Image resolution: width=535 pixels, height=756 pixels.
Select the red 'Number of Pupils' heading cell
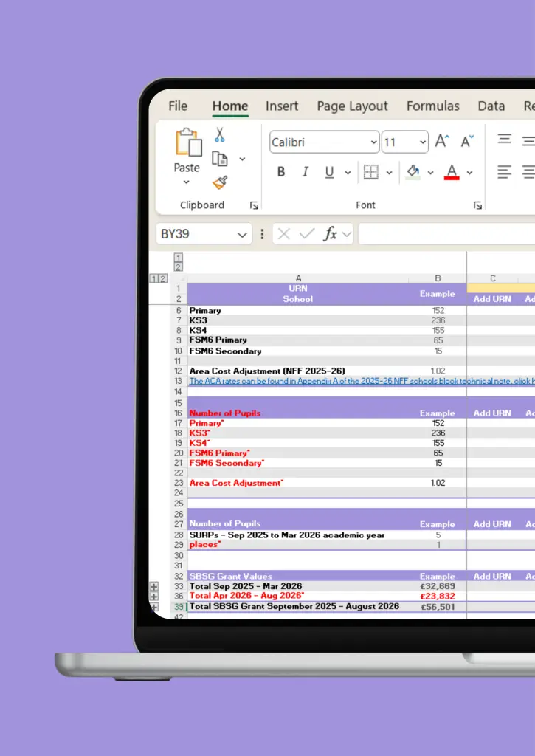pyautogui.click(x=298, y=413)
